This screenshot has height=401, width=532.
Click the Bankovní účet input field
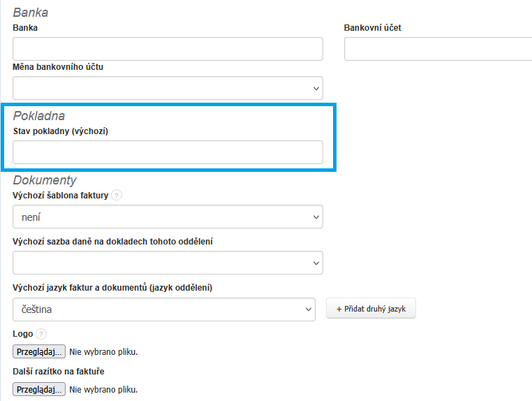coord(438,49)
